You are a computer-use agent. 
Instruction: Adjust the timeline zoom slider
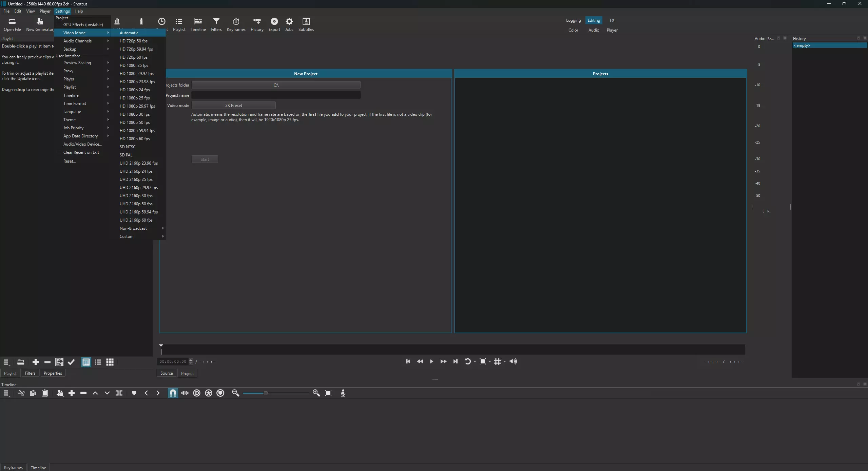point(266,393)
